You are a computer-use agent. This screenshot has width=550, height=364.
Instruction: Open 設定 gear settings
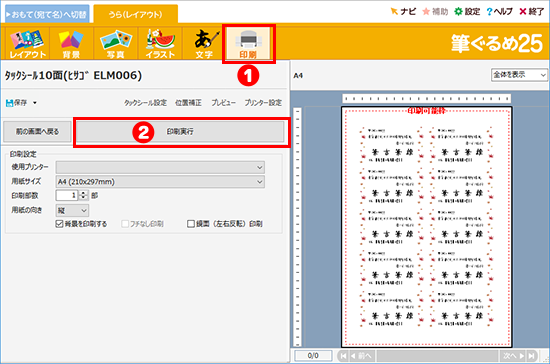pos(467,12)
